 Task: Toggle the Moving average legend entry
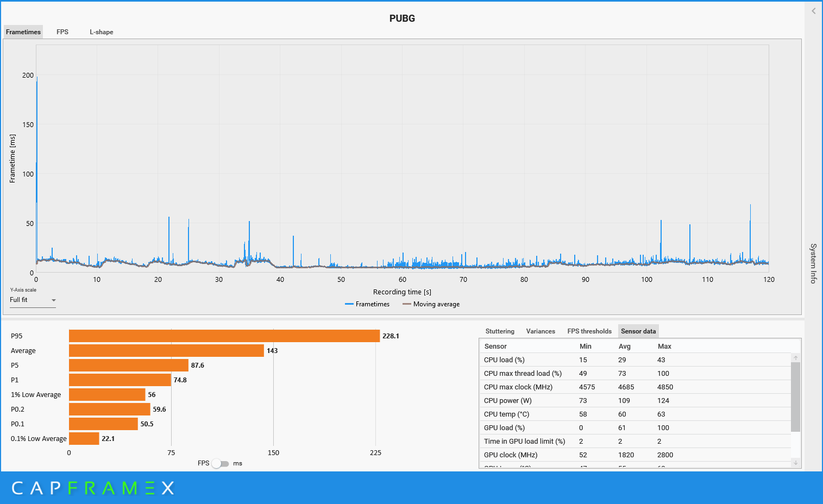[431, 304]
